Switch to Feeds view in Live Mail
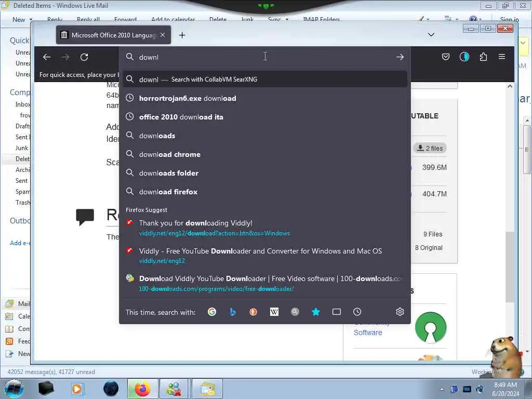This screenshot has height=399, width=532. [18, 341]
